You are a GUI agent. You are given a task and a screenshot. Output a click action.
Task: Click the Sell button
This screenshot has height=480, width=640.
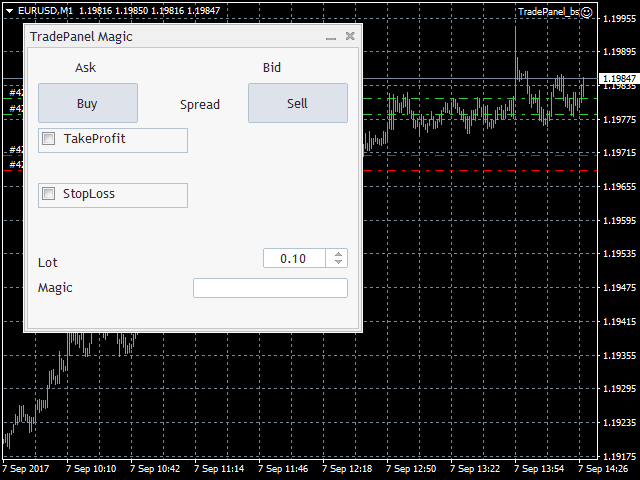[x=297, y=103]
